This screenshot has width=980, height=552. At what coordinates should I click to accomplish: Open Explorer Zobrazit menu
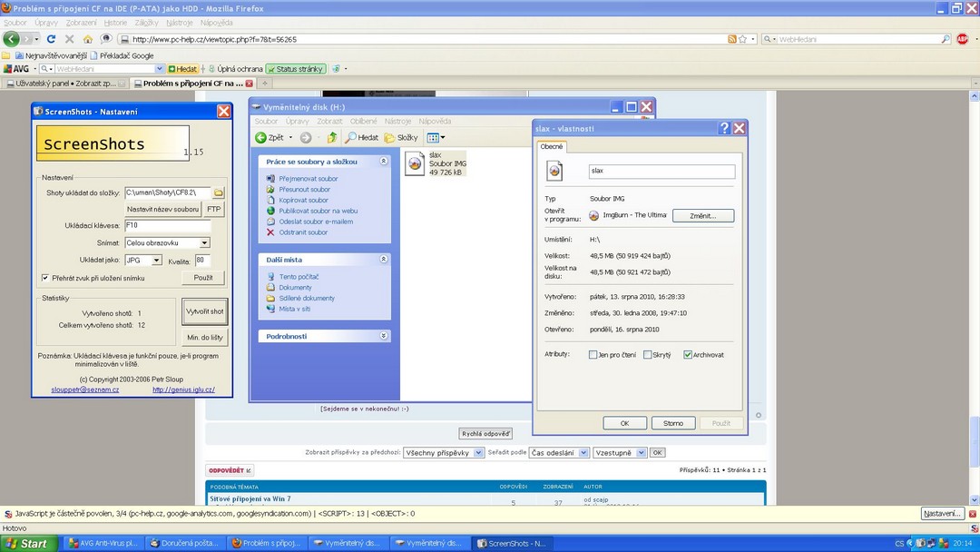329,122
